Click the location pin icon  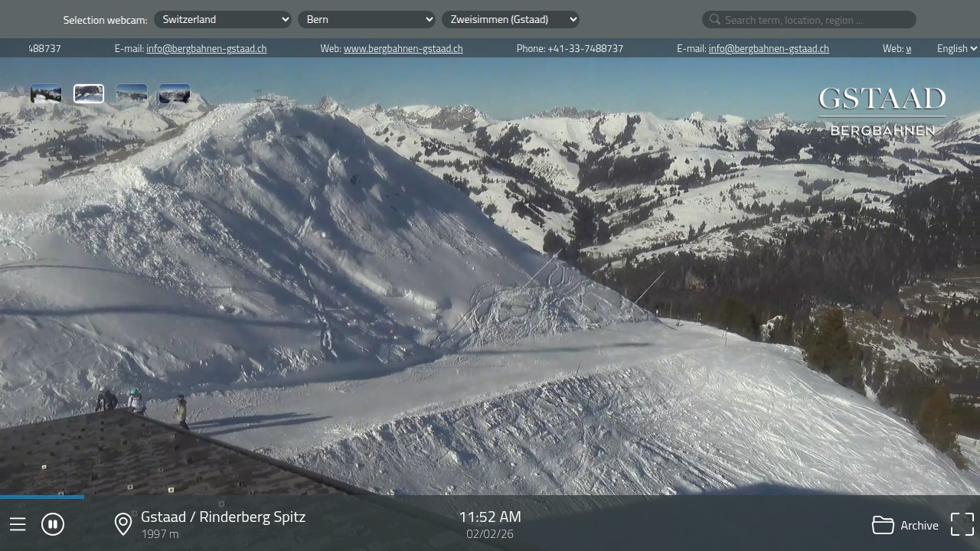[x=122, y=524]
